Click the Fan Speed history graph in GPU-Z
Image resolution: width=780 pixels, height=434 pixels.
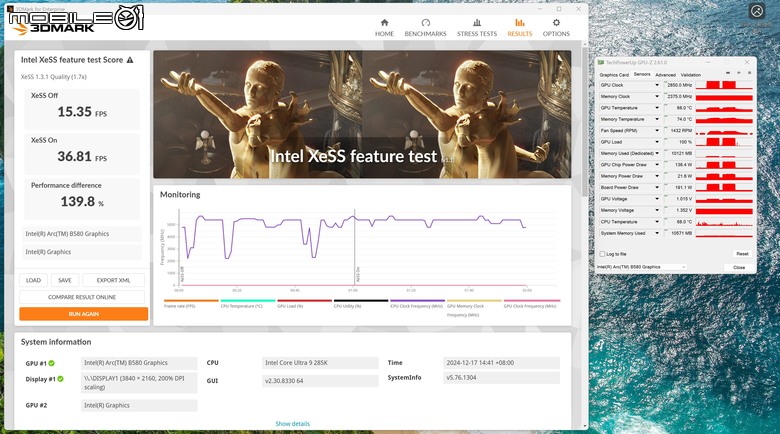pyautogui.click(x=724, y=130)
